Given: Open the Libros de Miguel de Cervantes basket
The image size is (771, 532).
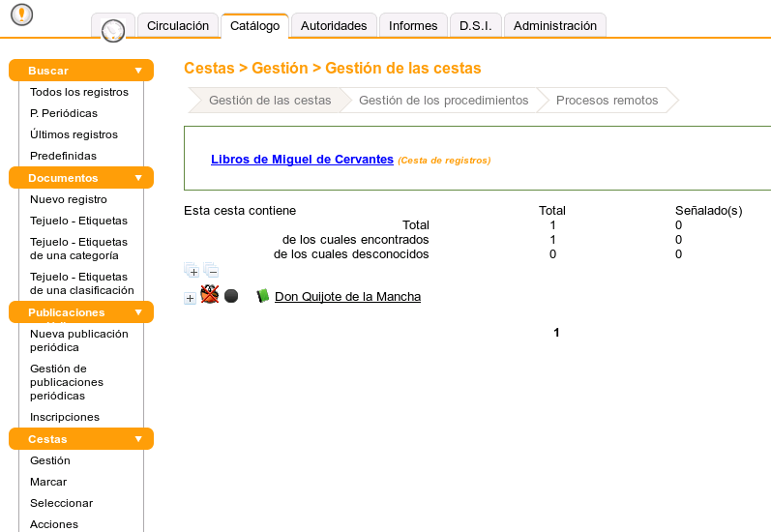Looking at the screenshot, I should coord(302,159).
